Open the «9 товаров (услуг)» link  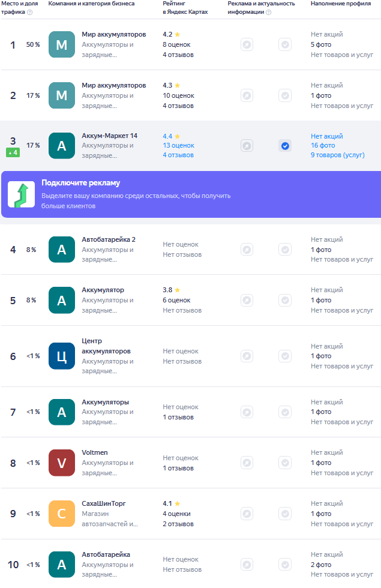click(x=337, y=155)
